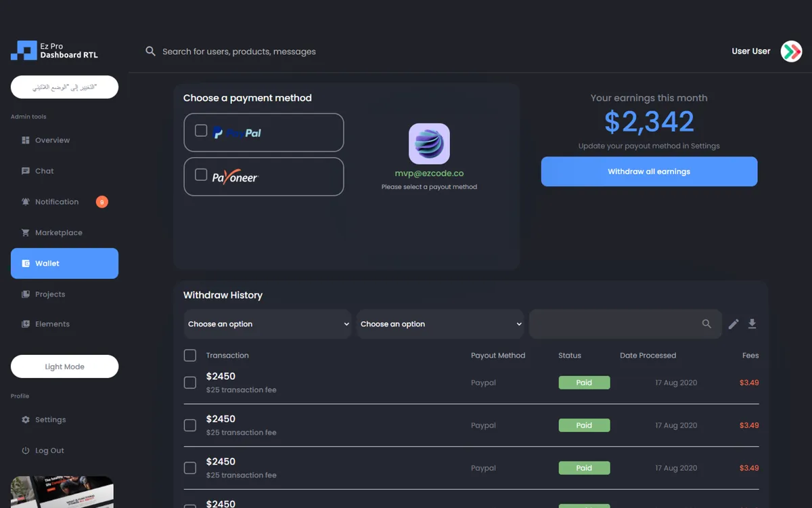Check the PayPal payment method checkbox

[x=201, y=131]
